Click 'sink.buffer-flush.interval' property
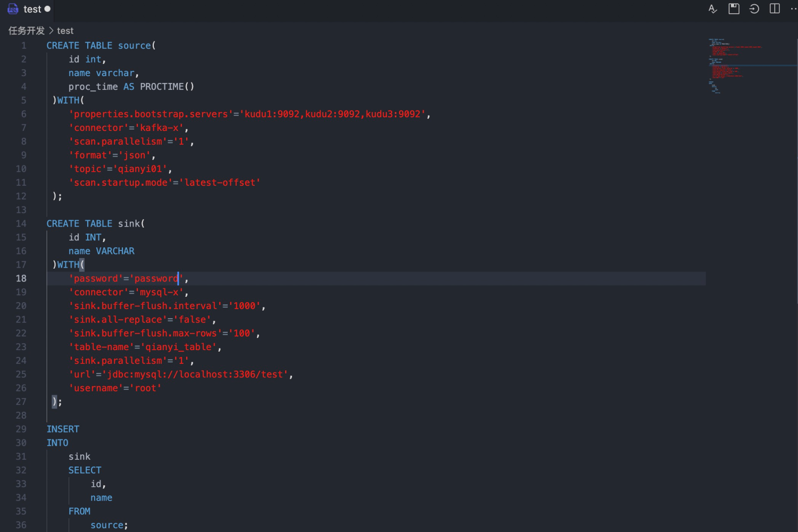The height and width of the screenshot is (532, 798). coord(145,306)
